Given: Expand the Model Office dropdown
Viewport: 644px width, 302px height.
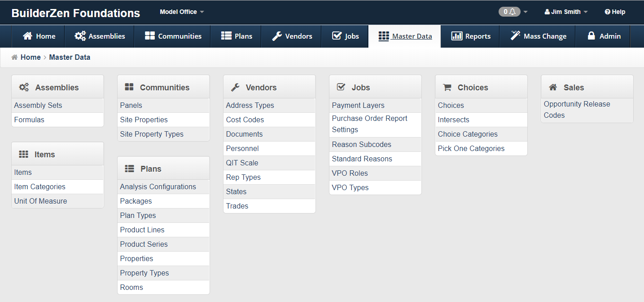Looking at the screenshot, I should click(x=182, y=12).
